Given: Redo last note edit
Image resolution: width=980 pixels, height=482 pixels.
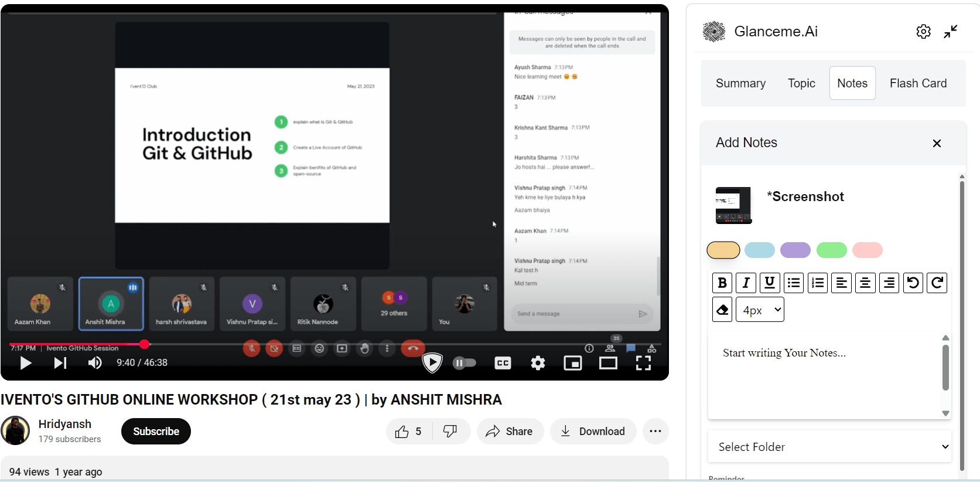Looking at the screenshot, I should tap(937, 283).
